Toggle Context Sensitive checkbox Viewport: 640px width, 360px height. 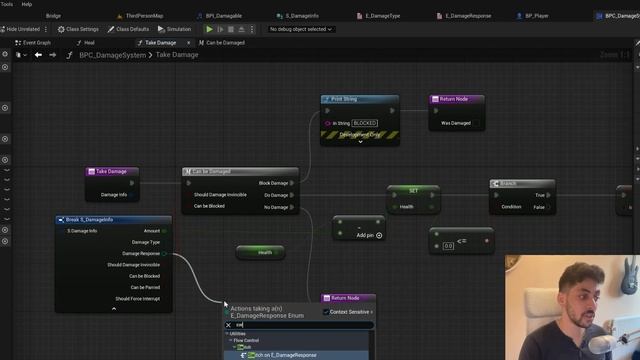[326, 312]
